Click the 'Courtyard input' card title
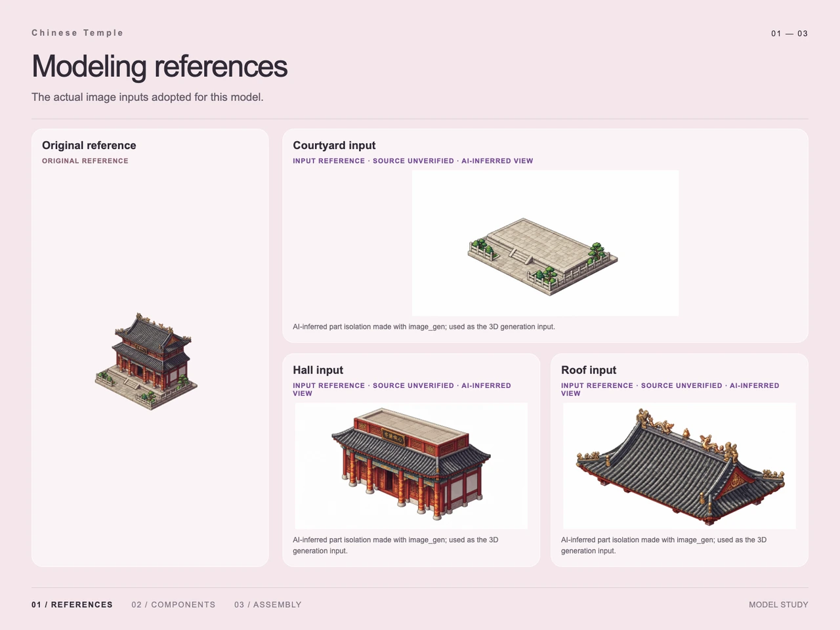This screenshot has width=840, height=630. coord(334,145)
